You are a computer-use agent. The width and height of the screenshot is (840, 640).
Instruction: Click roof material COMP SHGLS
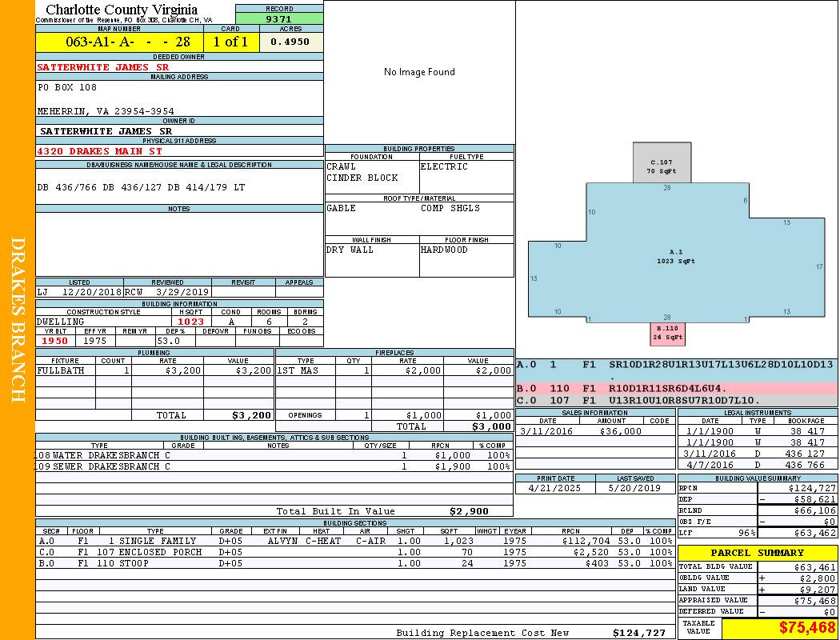[450, 208]
